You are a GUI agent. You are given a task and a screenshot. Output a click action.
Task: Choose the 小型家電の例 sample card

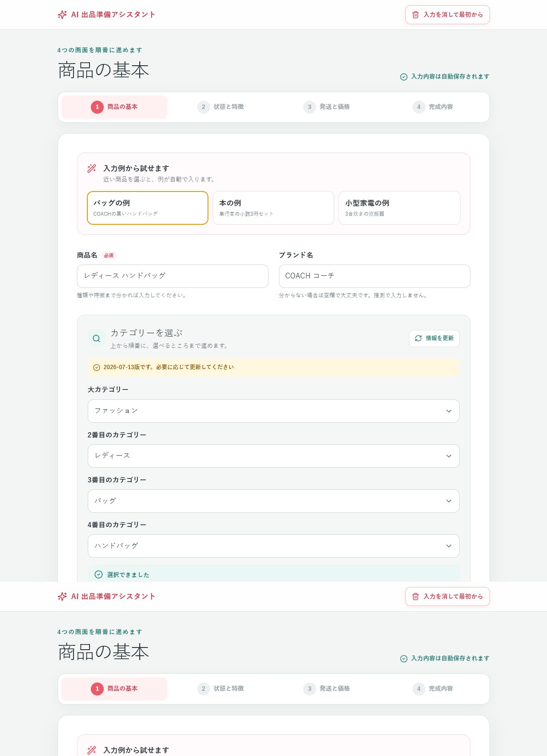pos(399,208)
